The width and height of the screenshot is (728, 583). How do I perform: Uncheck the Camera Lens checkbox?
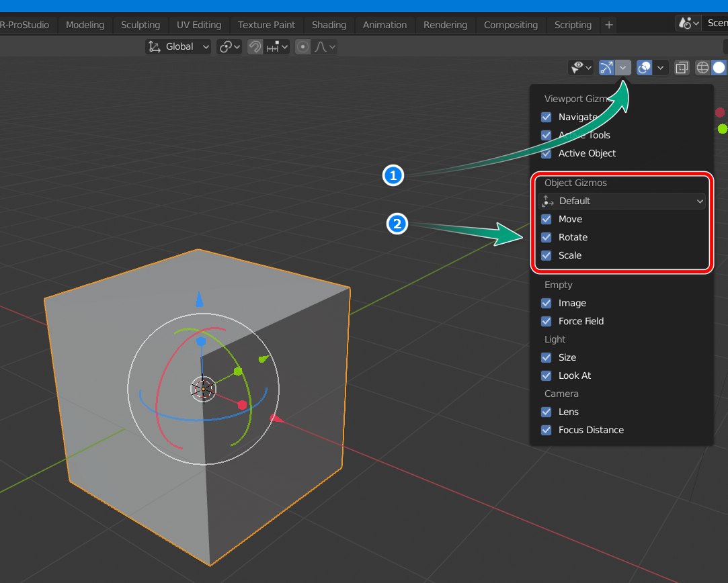click(546, 412)
